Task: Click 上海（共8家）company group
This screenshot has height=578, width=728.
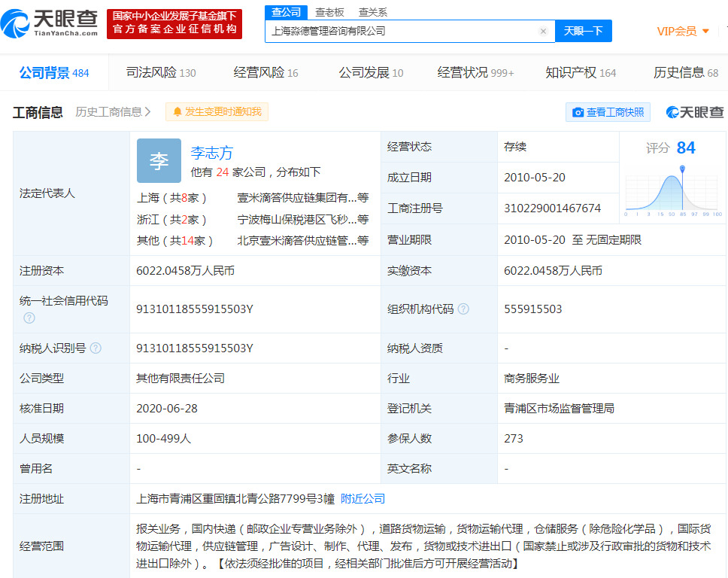Action: tap(171, 198)
